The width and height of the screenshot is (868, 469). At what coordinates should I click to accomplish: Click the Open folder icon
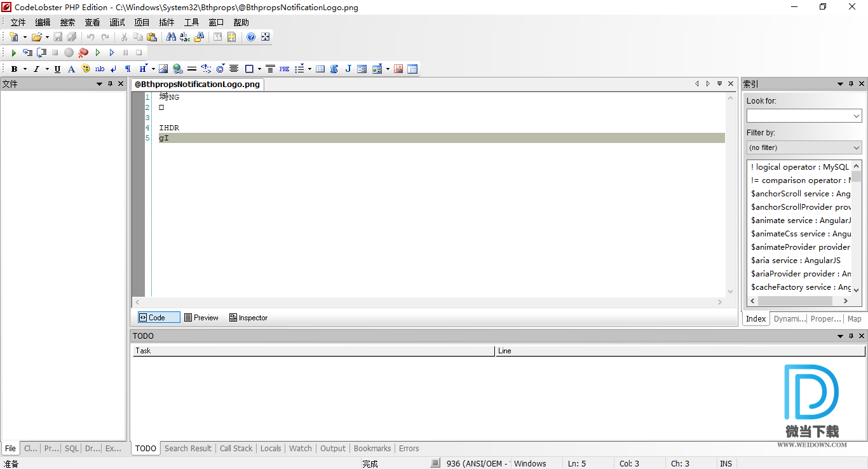pos(36,37)
